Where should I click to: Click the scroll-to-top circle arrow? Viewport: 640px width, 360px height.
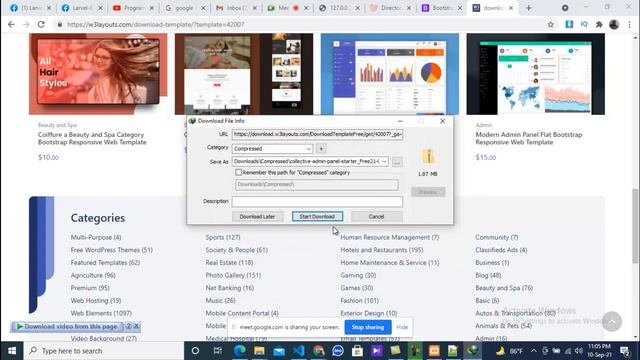pyautogui.click(x=611, y=322)
